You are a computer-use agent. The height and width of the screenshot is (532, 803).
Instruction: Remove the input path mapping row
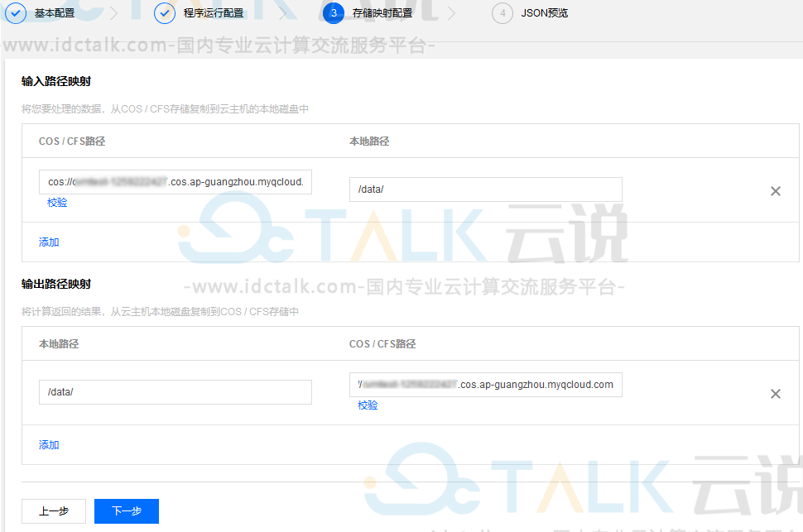tap(776, 191)
